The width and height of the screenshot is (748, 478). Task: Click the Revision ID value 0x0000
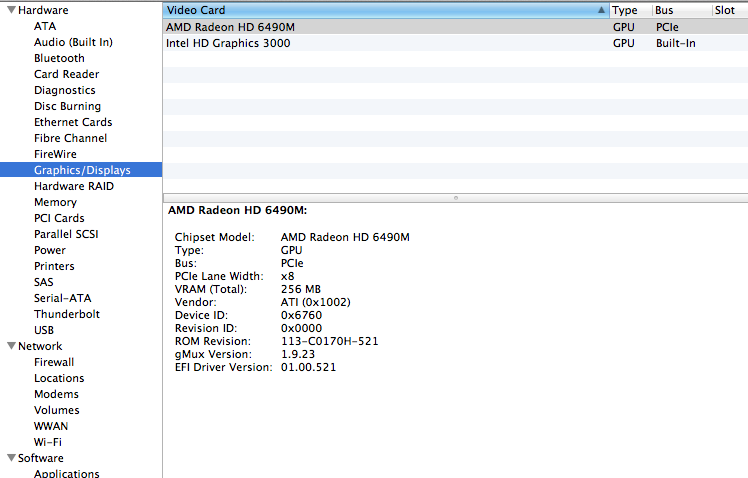click(x=301, y=328)
